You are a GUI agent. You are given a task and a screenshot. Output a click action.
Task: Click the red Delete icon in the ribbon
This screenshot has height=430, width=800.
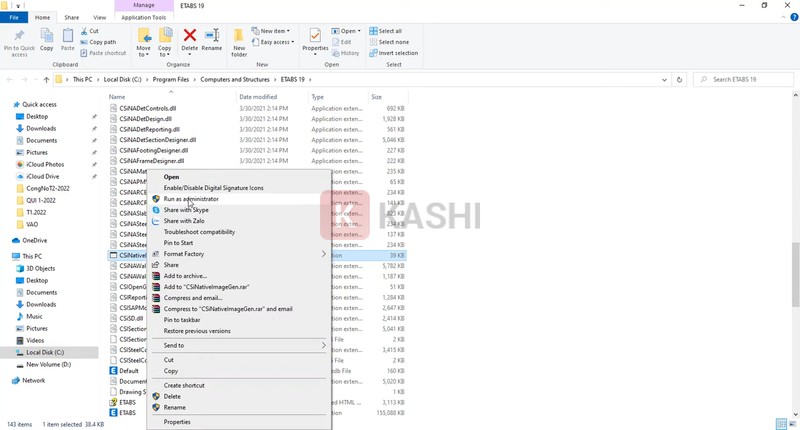pos(189,40)
